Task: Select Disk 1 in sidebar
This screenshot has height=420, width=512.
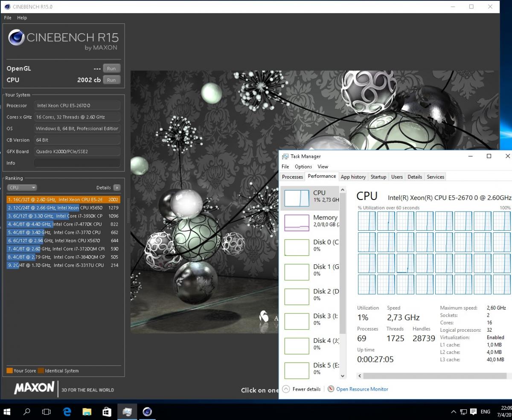Action: [310, 272]
